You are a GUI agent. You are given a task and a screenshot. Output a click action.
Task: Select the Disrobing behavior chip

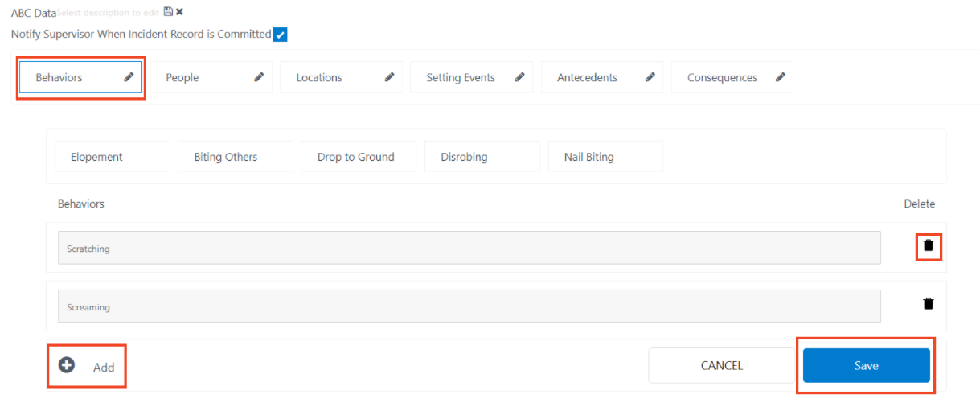coord(482,157)
